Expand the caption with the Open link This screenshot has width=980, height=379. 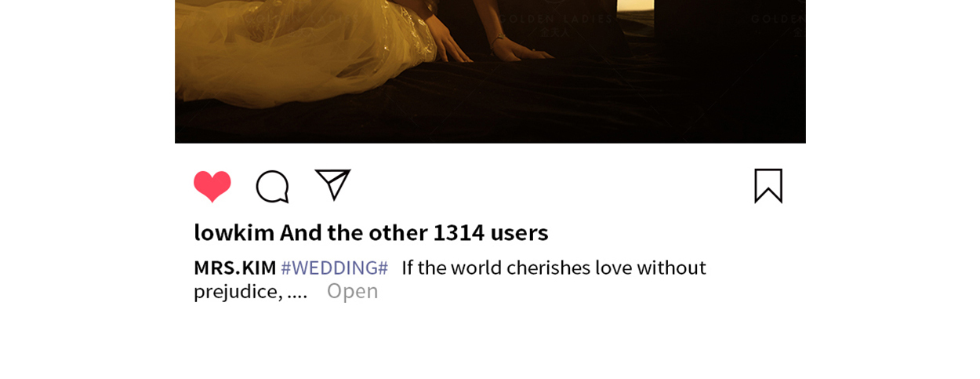(352, 291)
